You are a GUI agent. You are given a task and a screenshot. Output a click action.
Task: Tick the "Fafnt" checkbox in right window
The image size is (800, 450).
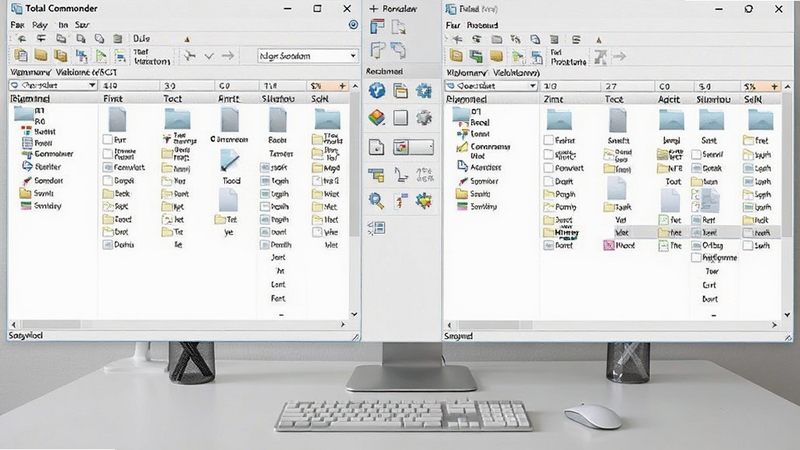[548, 140]
